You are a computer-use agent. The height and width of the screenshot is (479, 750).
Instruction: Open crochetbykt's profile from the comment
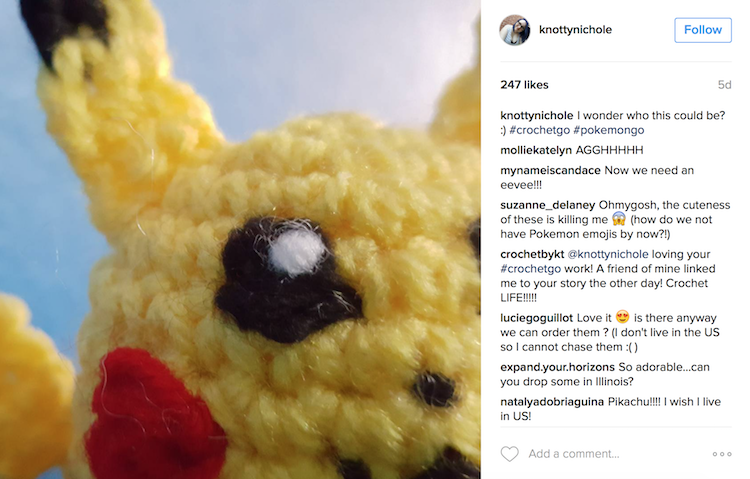(532, 255)
